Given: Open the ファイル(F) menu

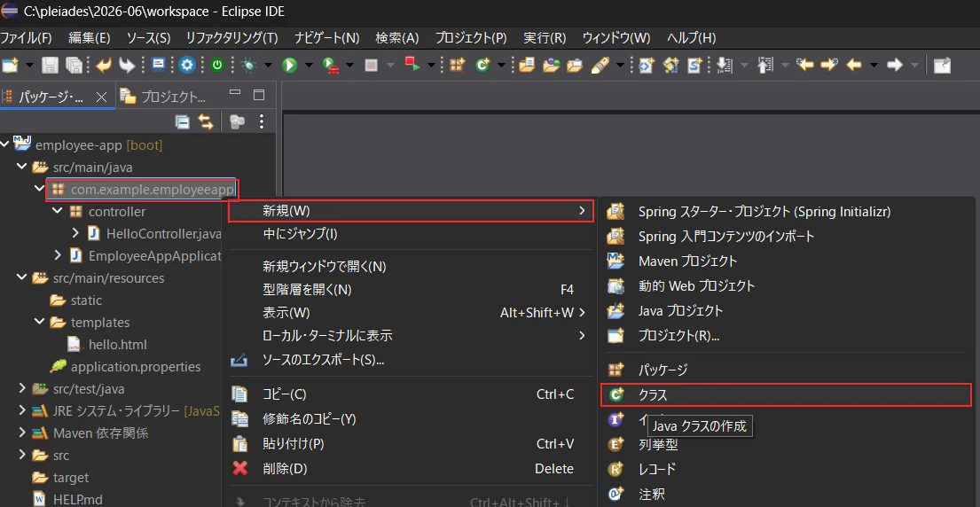Looking at the screenshot, I should tap(27, 37).
